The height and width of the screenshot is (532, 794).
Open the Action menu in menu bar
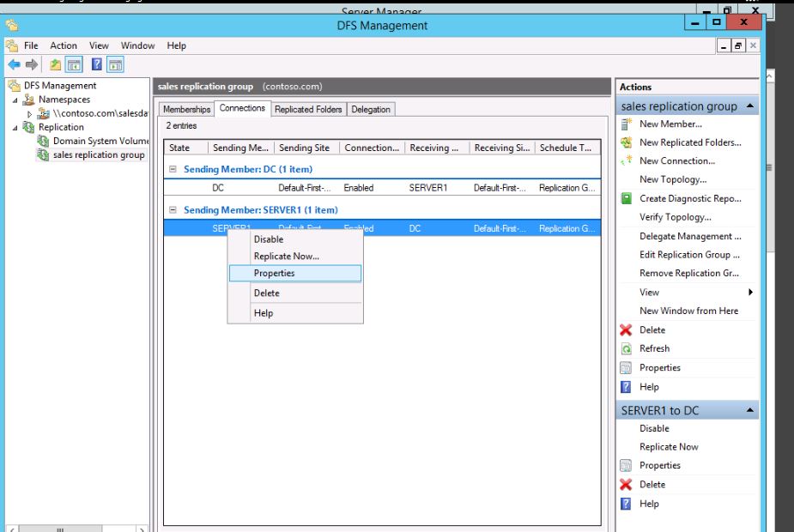(63, 45)
